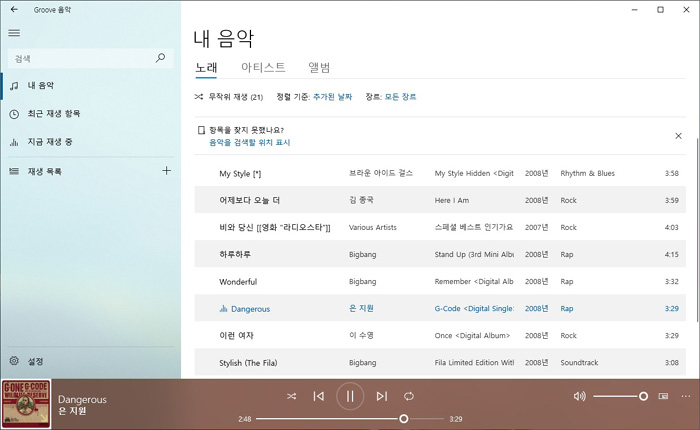The image size is (700, 430).
Task: Click album Fila Limited Edition
Action: coord(474,363)
